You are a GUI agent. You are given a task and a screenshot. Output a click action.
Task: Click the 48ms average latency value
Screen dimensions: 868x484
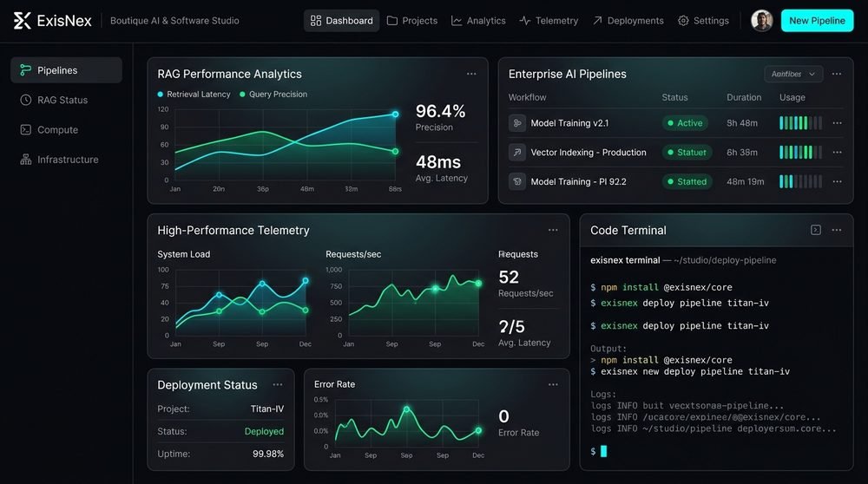(437, 162)
